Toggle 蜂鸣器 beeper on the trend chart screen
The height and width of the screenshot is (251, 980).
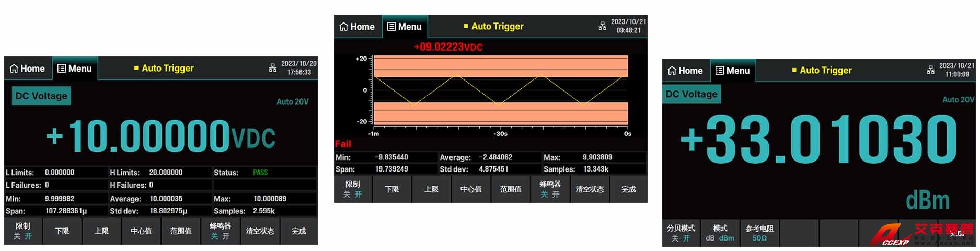coord(550,189)
